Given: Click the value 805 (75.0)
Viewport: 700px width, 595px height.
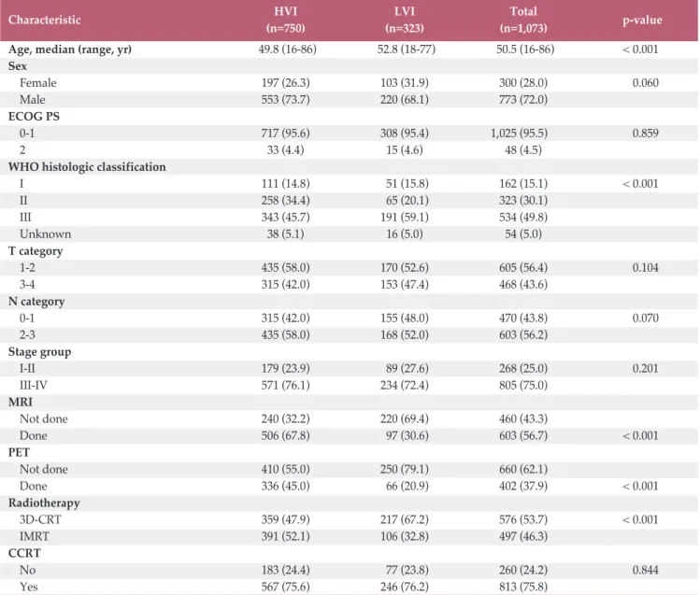Looking at the screenshot, I should point(523,386).
